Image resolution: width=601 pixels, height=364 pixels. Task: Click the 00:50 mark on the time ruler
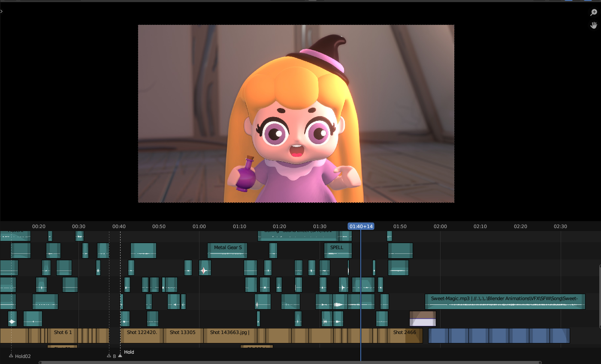click(x=159, y=226)
